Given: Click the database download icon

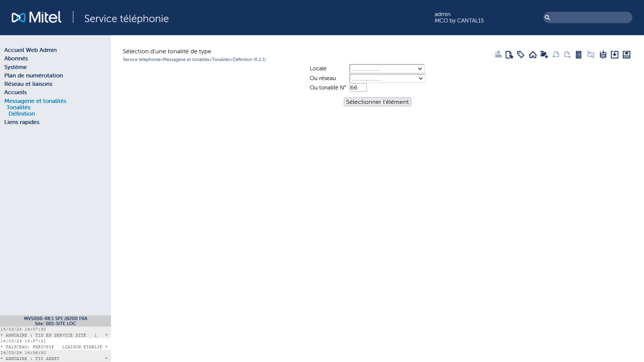Looking at the screenshot, I should 603,55.
